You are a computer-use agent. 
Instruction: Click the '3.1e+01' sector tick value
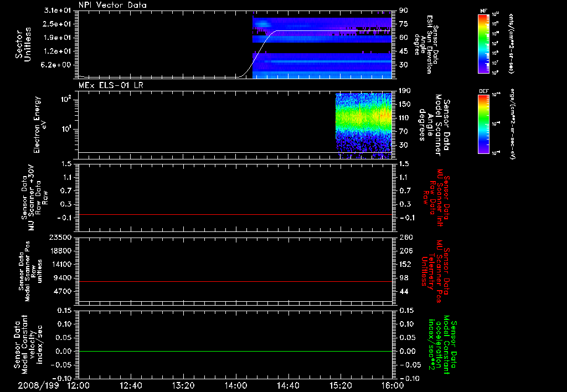coord(58,11)
